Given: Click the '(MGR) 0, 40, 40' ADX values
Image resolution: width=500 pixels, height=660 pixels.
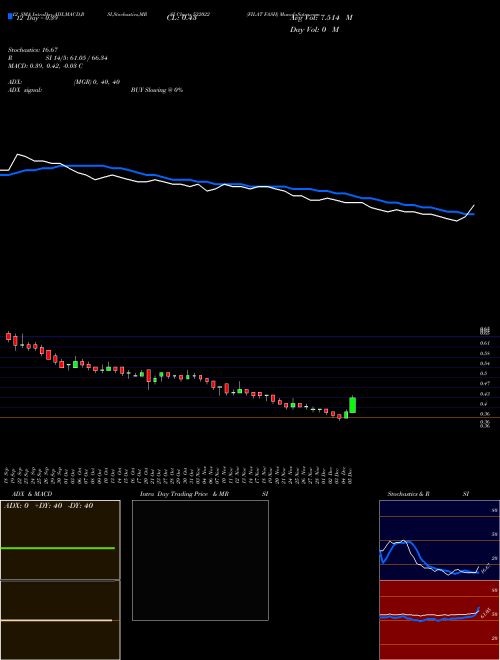Looking at the screenshot, I should click(x=97, y=82).
